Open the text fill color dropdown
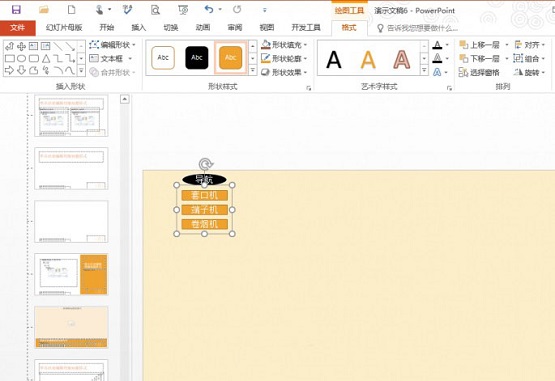This screenshot has height=381, width=555. coord(447,45)
